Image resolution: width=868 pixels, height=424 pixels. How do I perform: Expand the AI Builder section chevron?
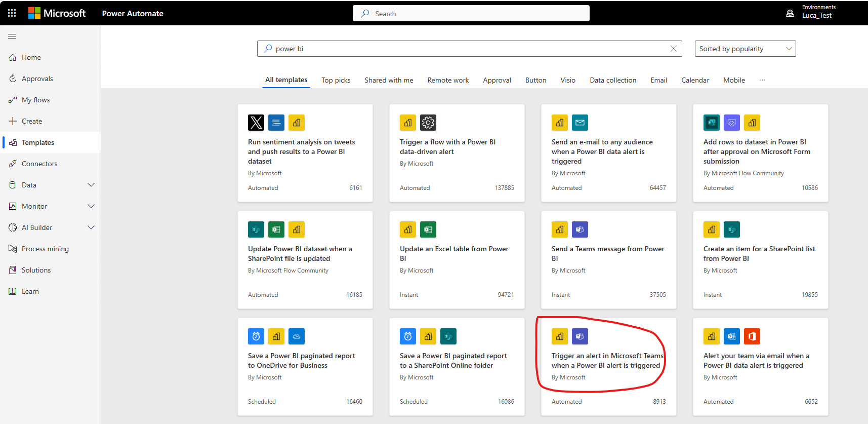click(x=91, y=227)
